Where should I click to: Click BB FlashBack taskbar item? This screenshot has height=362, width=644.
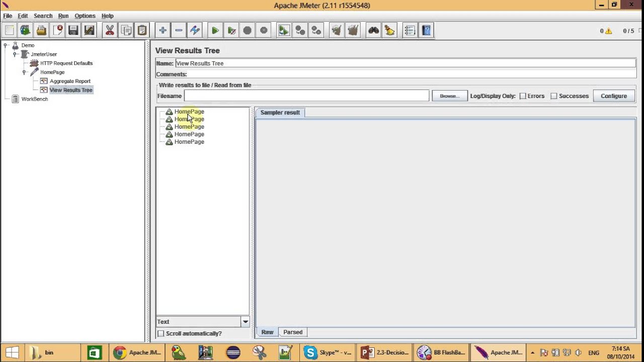(441, 352)
